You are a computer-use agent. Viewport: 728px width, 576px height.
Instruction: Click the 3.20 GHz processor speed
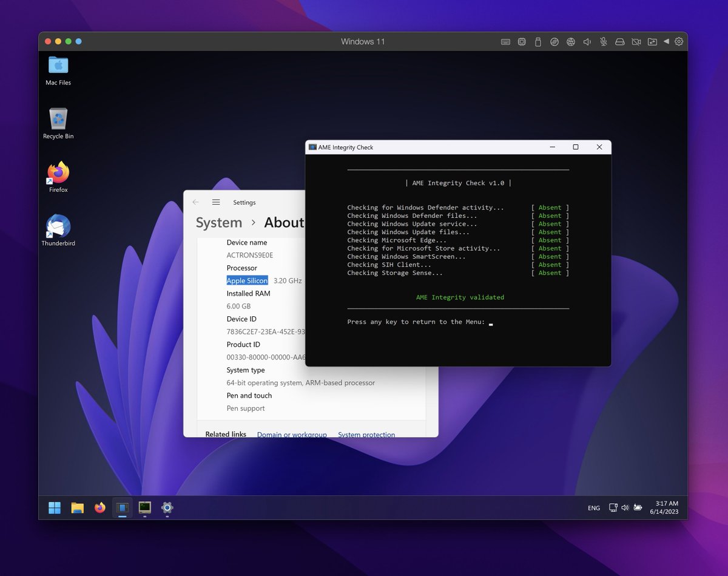tap(288, 280)
